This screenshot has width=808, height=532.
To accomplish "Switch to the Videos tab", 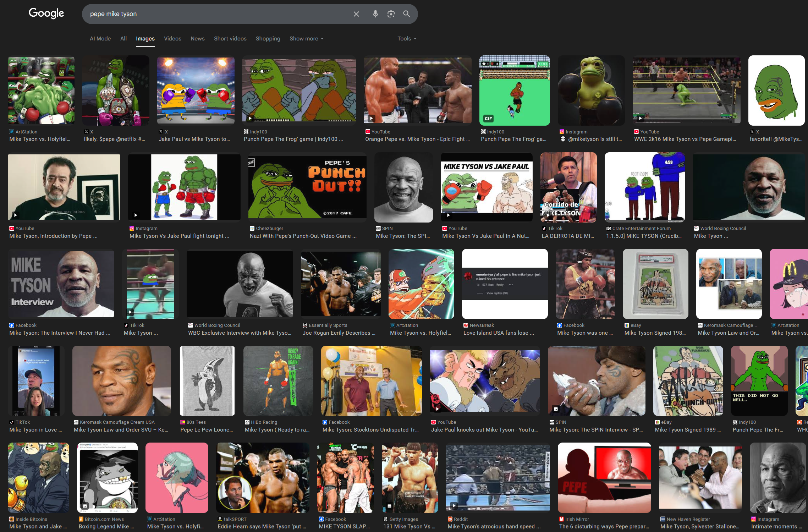I will [172, 39].
